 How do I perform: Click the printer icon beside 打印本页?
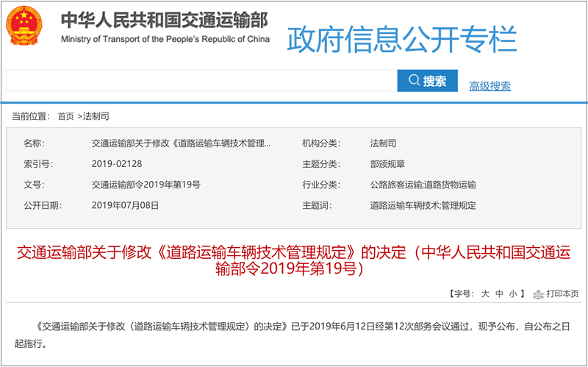click(x=538, y=295)
